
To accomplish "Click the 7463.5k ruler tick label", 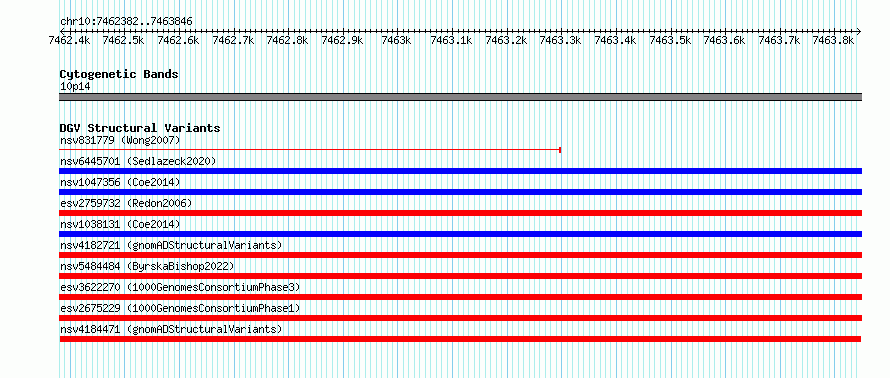I will (670, 40).
